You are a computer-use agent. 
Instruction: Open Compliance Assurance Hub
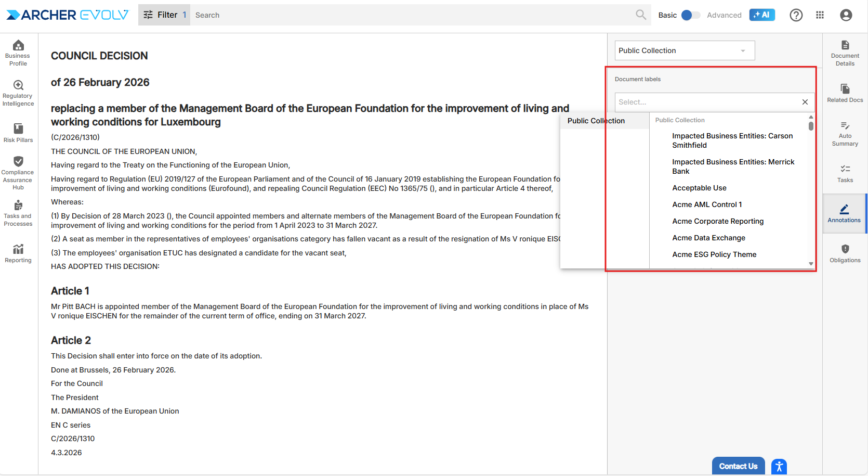pyautogui.click(x=18, y=172)
